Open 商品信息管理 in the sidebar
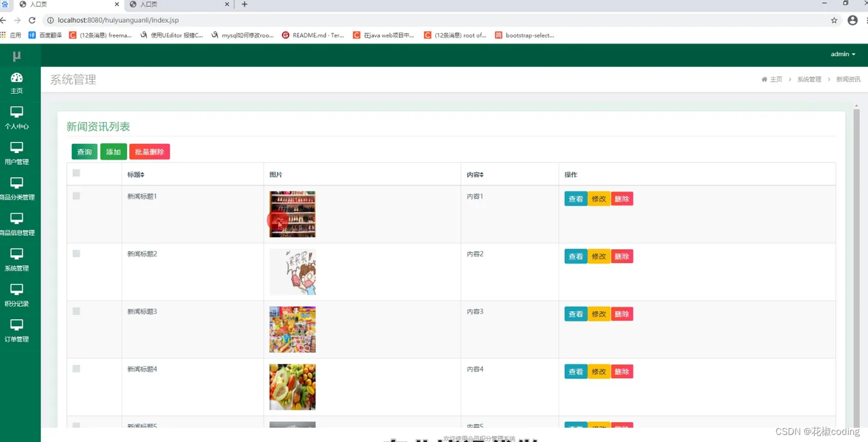The width and height of the screenshot is (868, 442). click(x=17, y=224)
